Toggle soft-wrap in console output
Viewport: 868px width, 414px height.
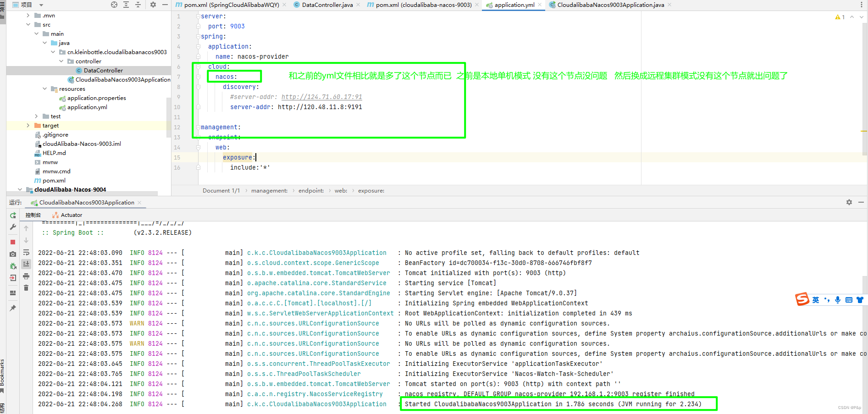26,253
